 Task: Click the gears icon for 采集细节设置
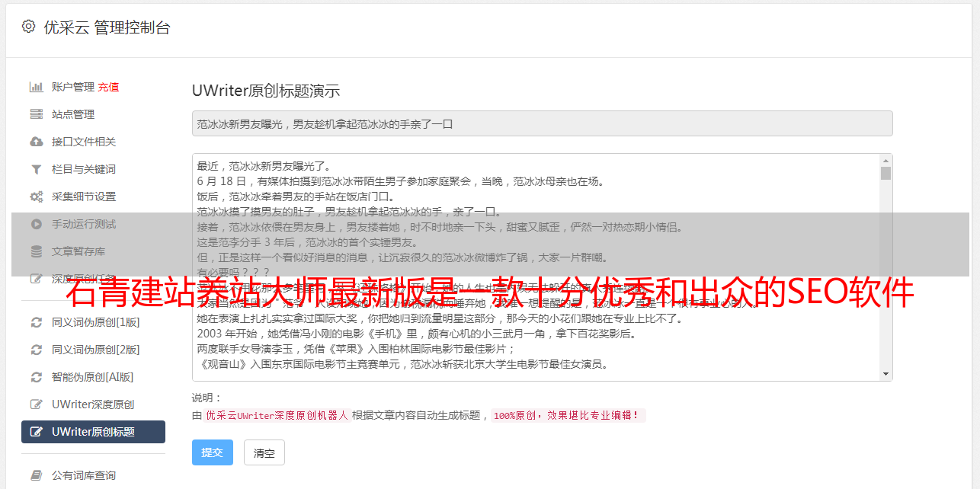(36, 197)
